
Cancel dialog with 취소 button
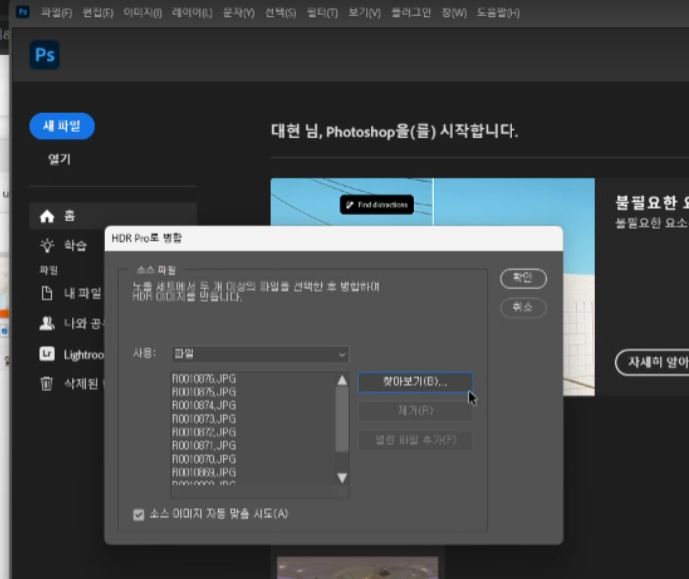coord(523,307)
